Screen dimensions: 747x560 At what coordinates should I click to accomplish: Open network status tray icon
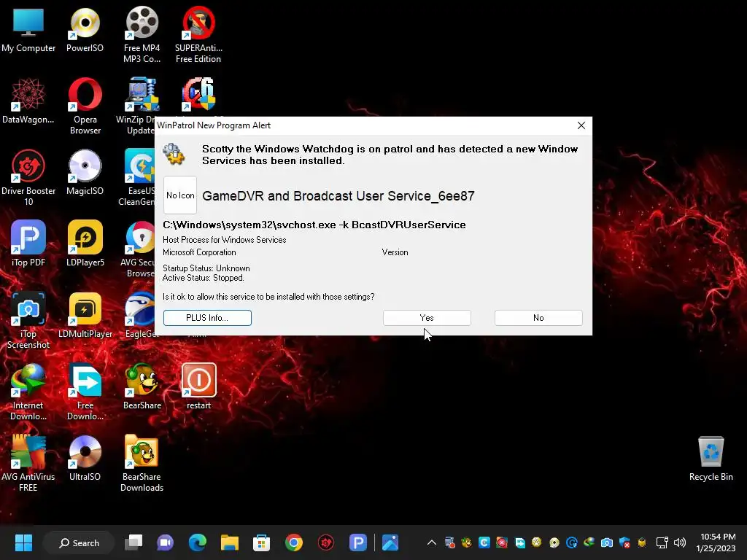[662, 542]
